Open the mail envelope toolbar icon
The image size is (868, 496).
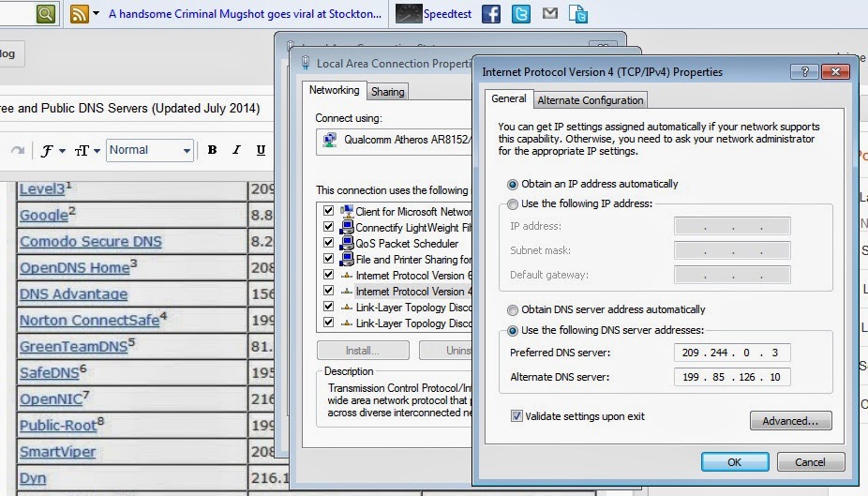pyautogui.click(x=549, y=13)
